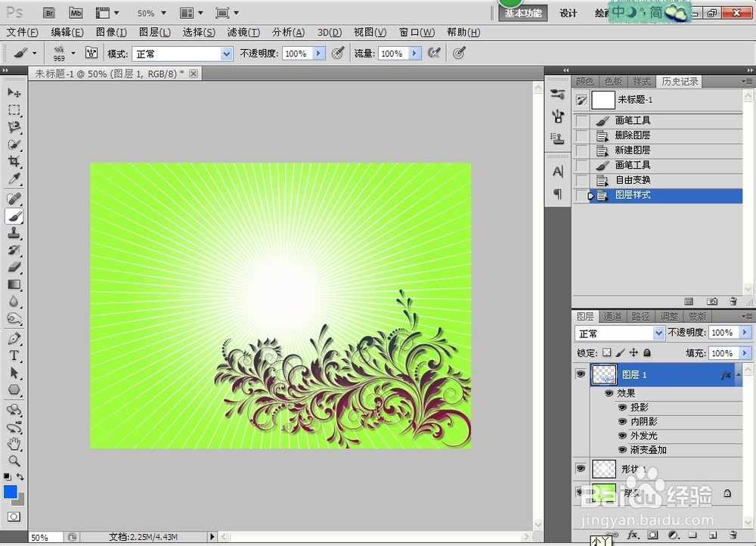
Task: Open the 图像 menu
Action: (x=111, y=33)
